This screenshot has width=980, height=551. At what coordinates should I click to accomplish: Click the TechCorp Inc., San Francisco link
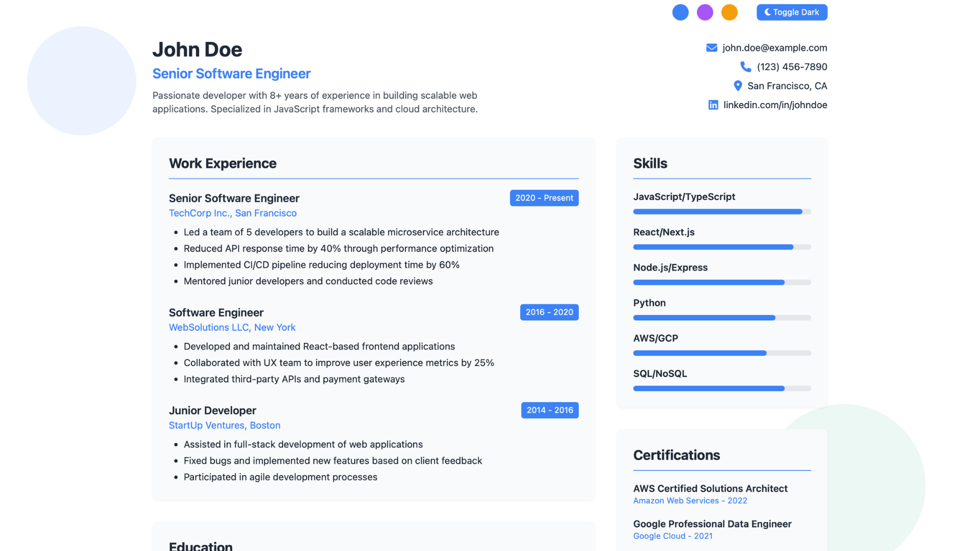pos(233,213)
